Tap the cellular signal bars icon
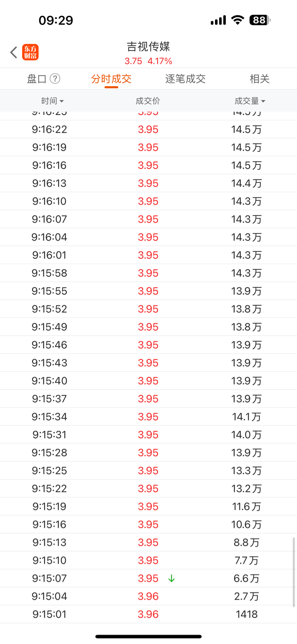 click(x=218, y=20)
